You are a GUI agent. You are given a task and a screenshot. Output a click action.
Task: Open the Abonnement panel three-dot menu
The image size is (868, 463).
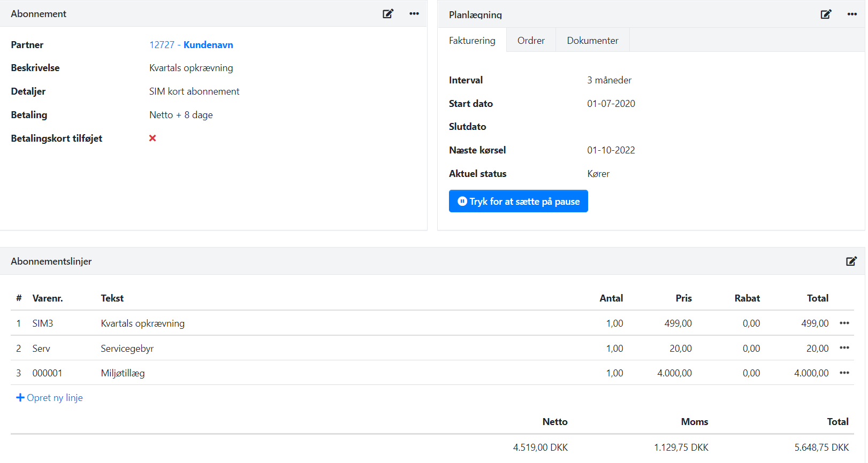414,14
